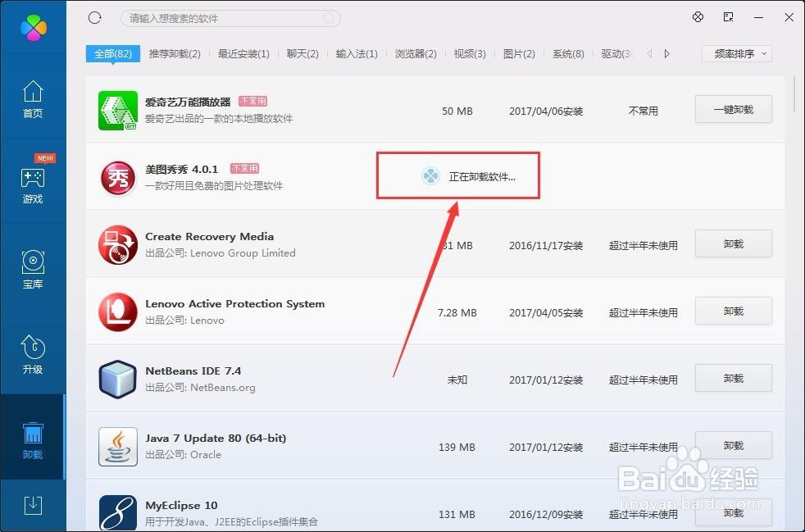Click the MyEclipse 10 title text
Image resolution: width=805 pixels, height=532 pixels.
pyautogui.click(x=181, y=505)
